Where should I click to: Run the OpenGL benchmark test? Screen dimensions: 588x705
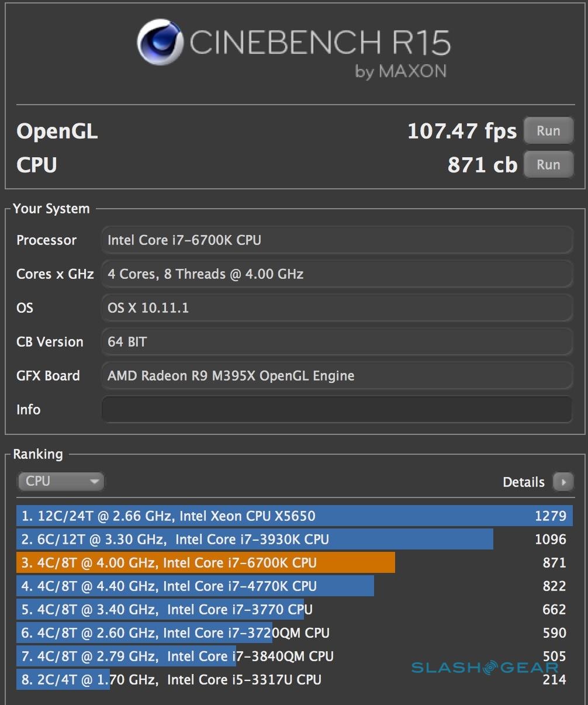(x=548, y=131)
